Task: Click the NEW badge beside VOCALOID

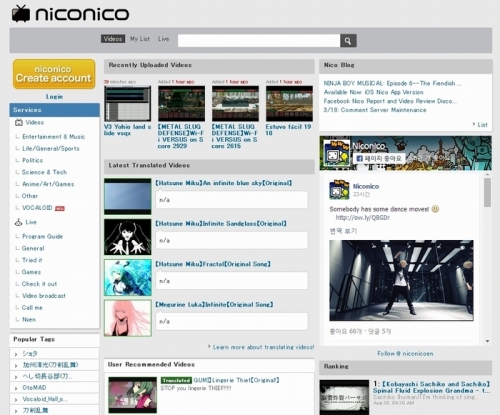Action: click(x=60, y=208)
